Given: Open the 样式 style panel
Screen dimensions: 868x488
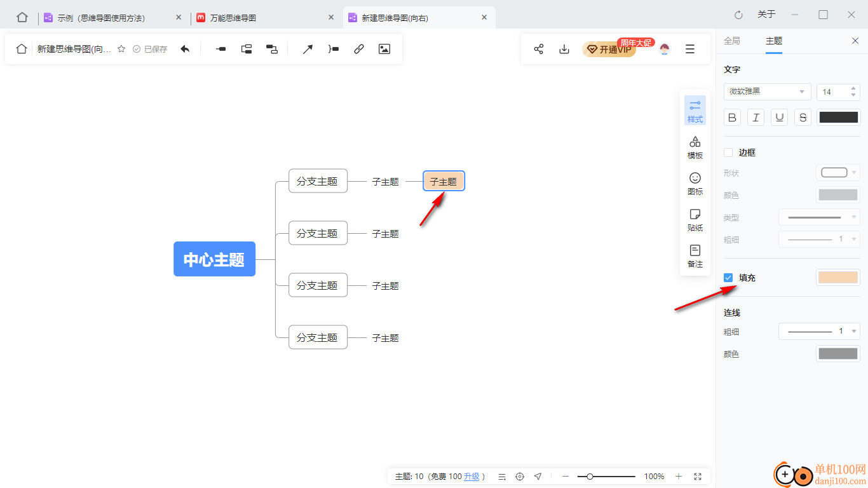Looking at the screenshot, I should pos(695,111).
